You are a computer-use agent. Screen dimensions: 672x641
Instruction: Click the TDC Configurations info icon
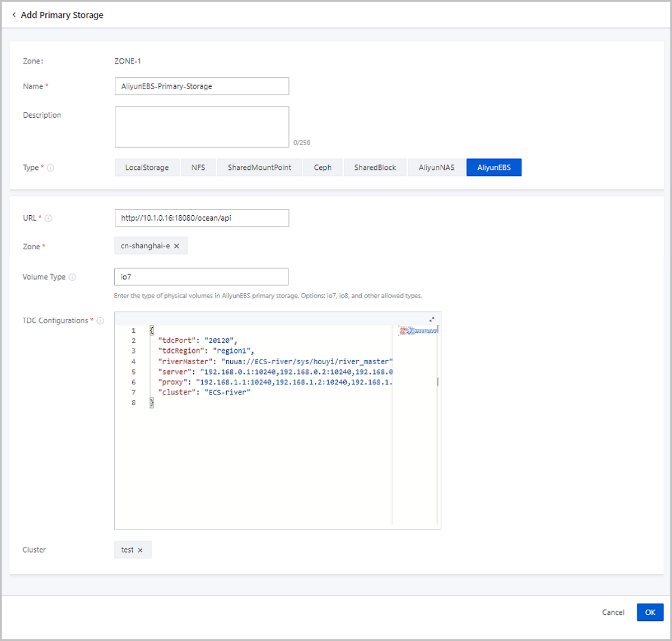pos(100,320)
